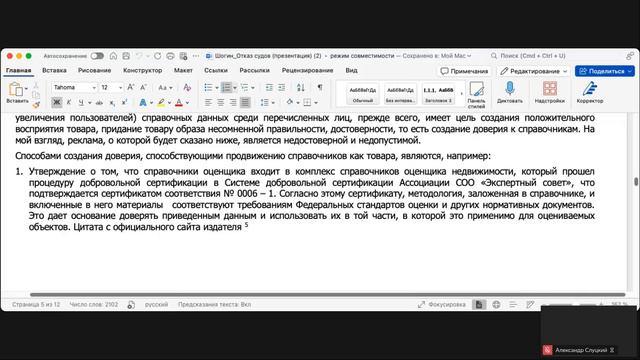Undo the last action
The width and height of the screenshot is (640, 360).
(x=139, y=56)
